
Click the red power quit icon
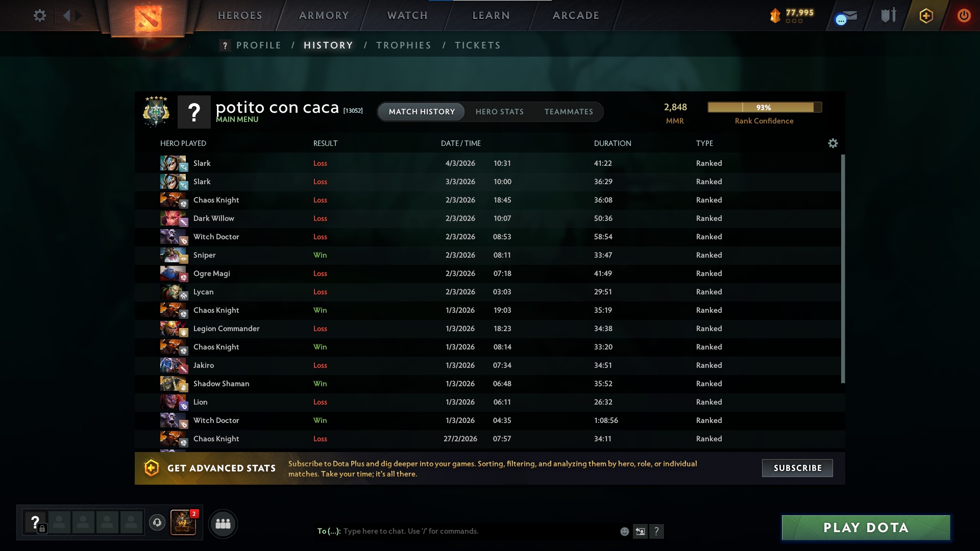[964, 16]
